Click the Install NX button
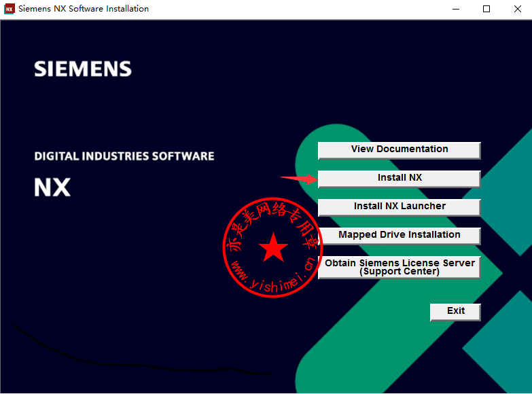 pyautogui.click(x=400, y=179)
